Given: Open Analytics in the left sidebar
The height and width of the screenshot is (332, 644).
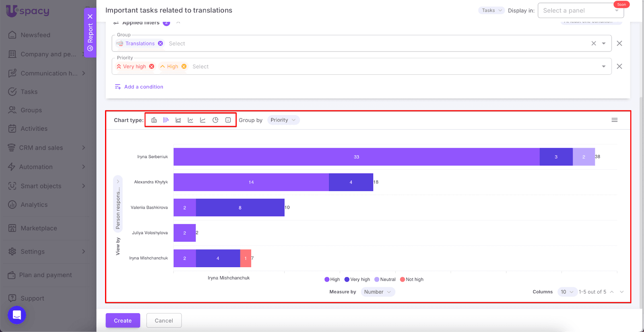Looking at the screenshot, I should pos(34,205).
